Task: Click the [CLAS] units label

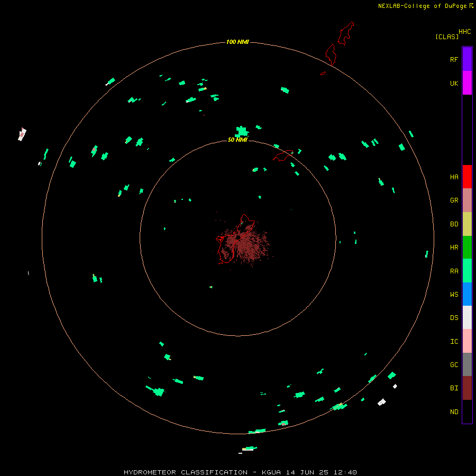Action: [447, 36]
